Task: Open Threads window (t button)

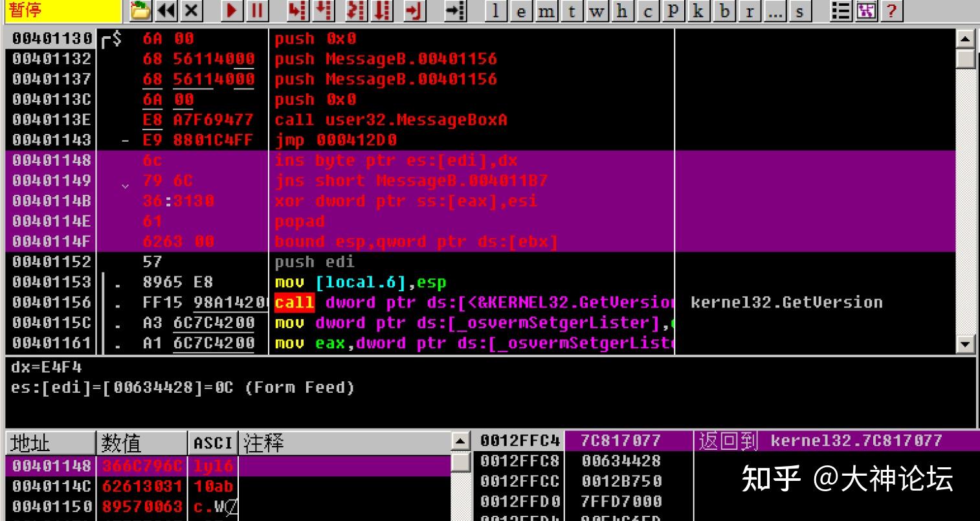Action: tap(572, 11)
